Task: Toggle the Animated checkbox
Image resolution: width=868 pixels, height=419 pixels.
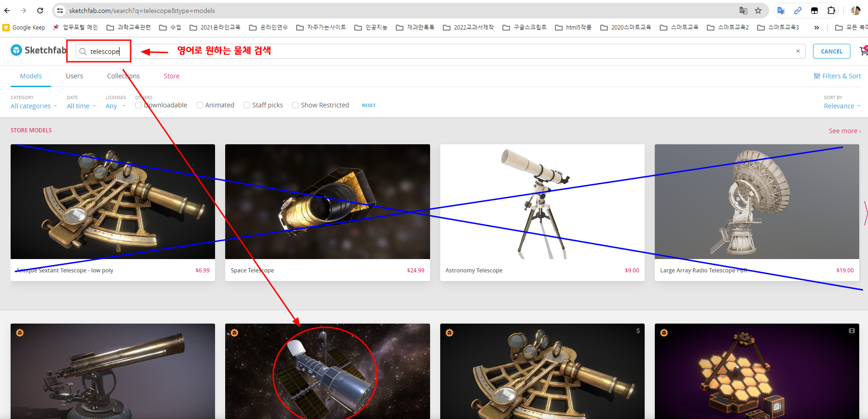Action: (200, 105)
